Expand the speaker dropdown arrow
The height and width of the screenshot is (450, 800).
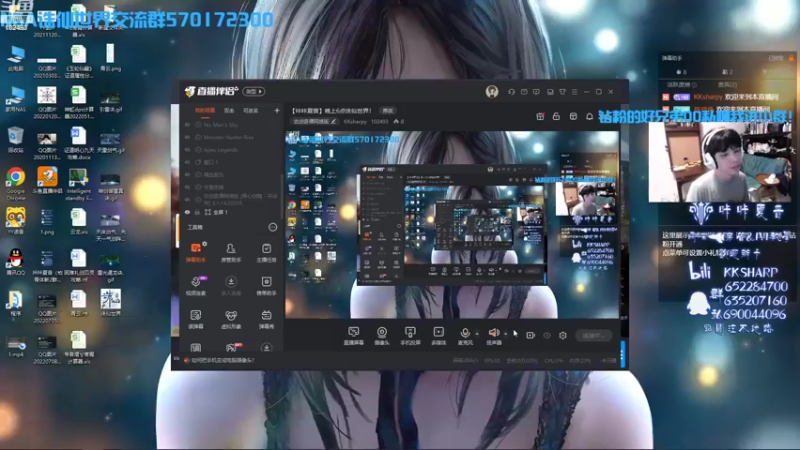coord(506,334)
